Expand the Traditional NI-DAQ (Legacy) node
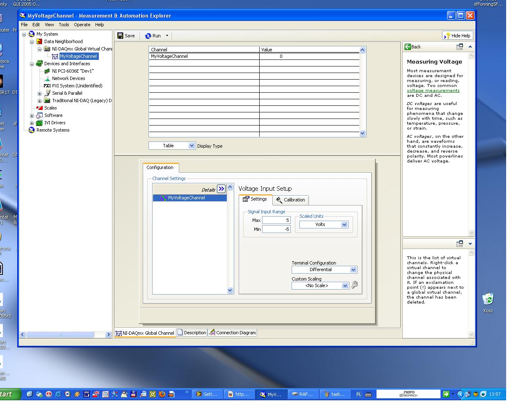 point(40,101)
